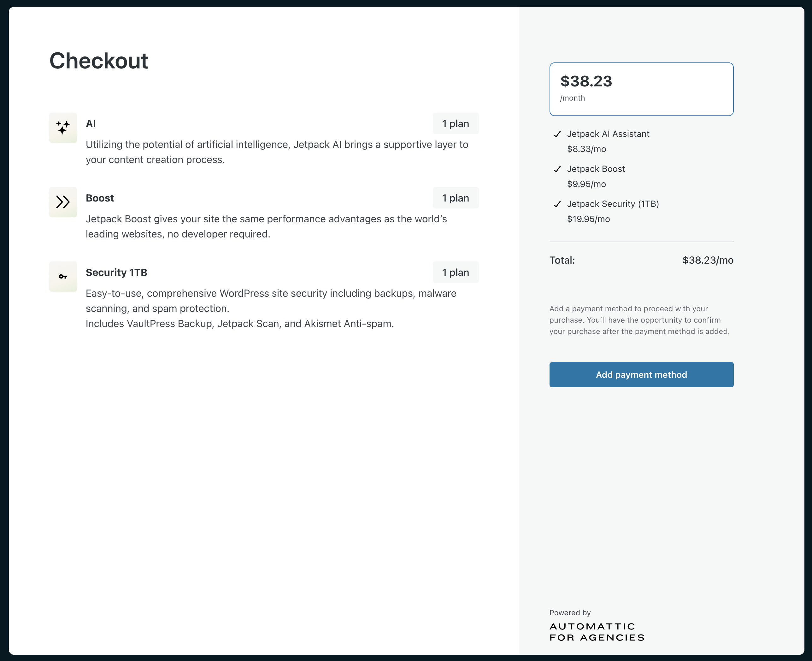Screen dimensions: 812x661
Task: Click the Jetpack Security (1TB) $19.95/mo price
Action: click(x=588, y=219)
